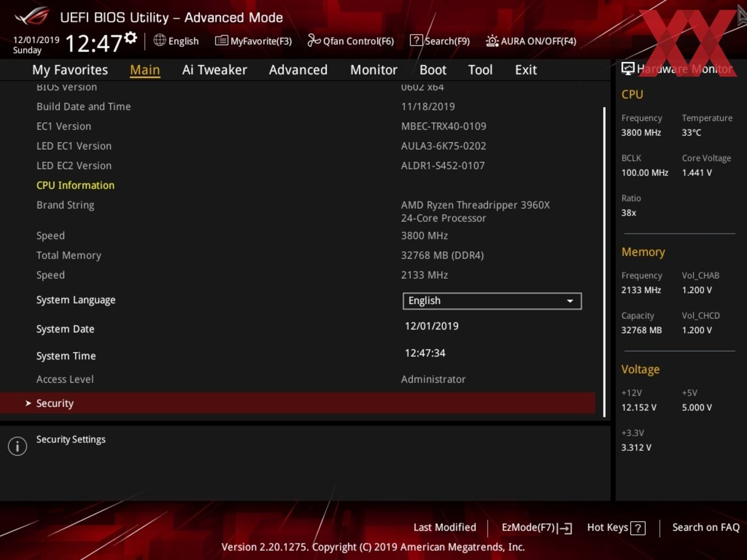
Task: Click the 33°C temperature reading
Action: click(x=692, y=133)
